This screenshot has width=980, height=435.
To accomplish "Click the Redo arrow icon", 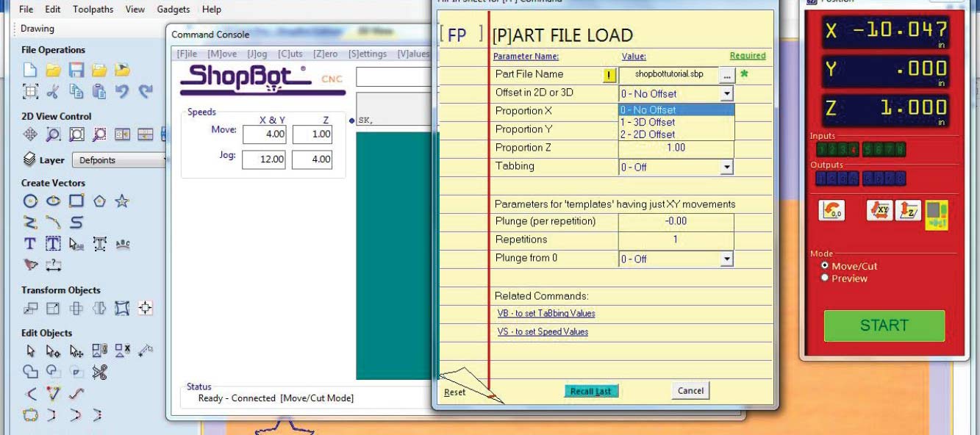I will 146,92.
